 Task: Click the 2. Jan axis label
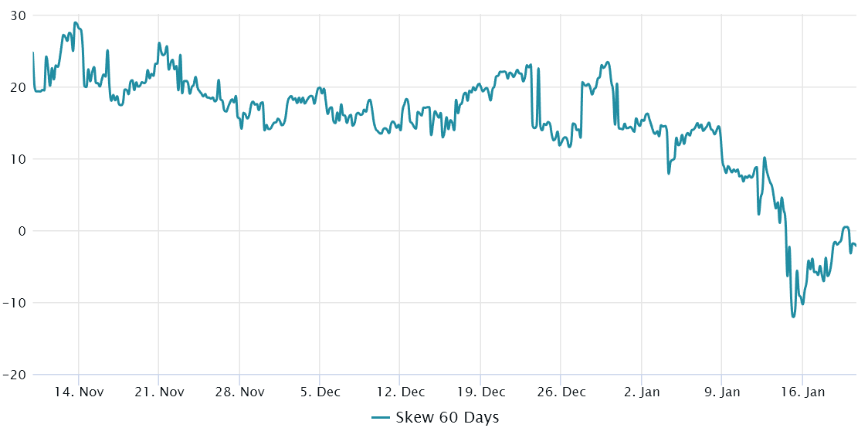click(x=642, y=392)
